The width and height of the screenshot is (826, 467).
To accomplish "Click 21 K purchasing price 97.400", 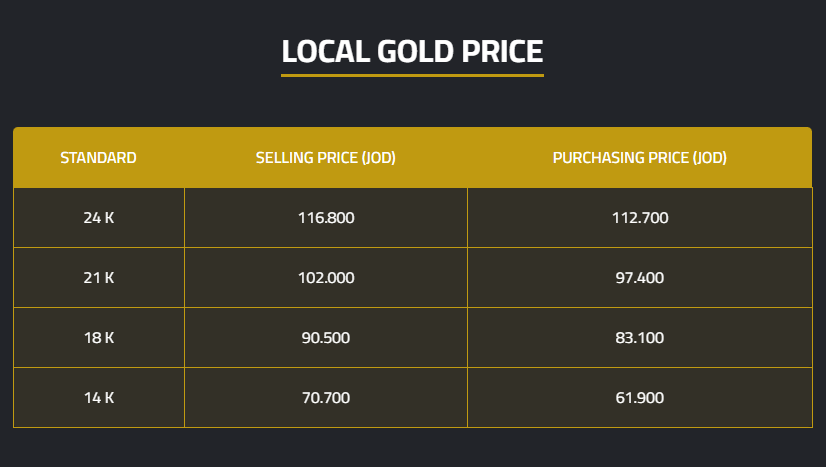I will point(639,278).
